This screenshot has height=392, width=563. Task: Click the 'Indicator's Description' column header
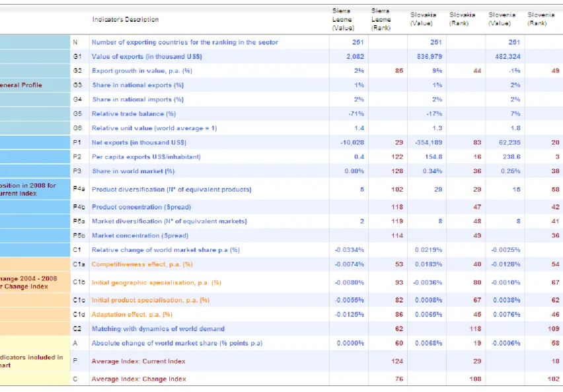(x=126, y=19)
